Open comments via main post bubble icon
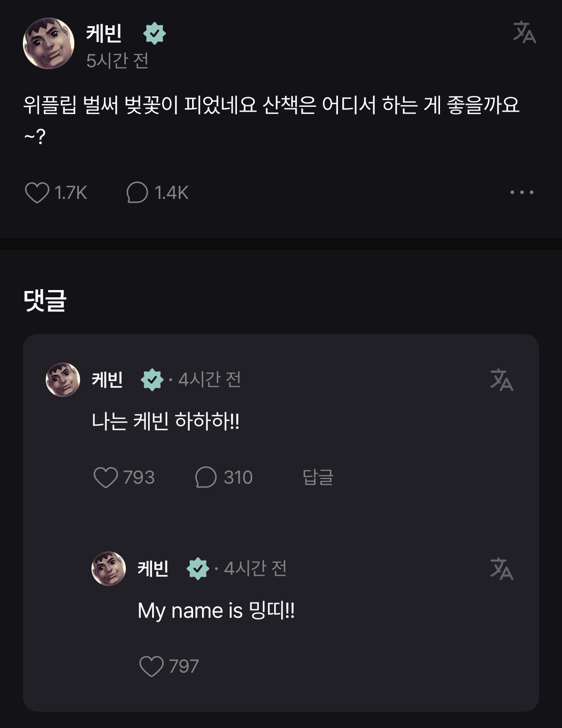 click(x=137, y=193)
